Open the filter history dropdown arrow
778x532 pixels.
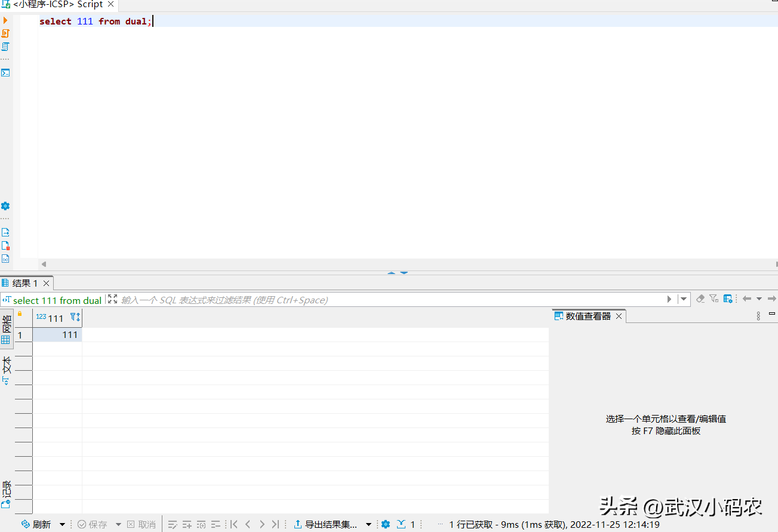point(684,299)
